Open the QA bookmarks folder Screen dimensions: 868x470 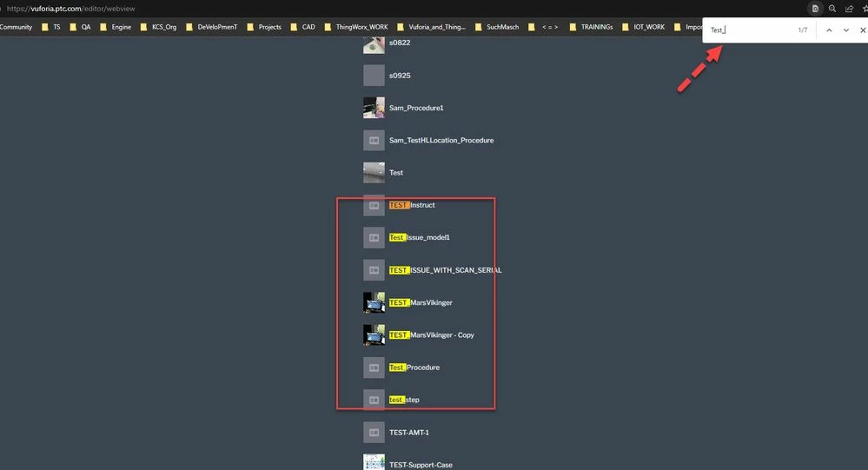pyautogui.click(x=80, y=27)
